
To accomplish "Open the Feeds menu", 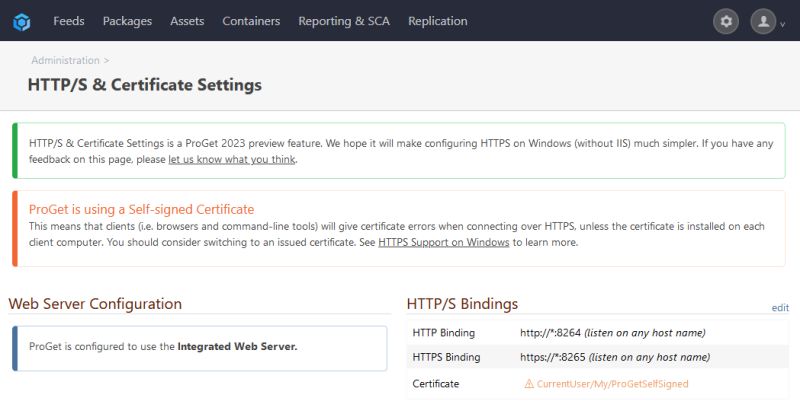I will point(69,21).
